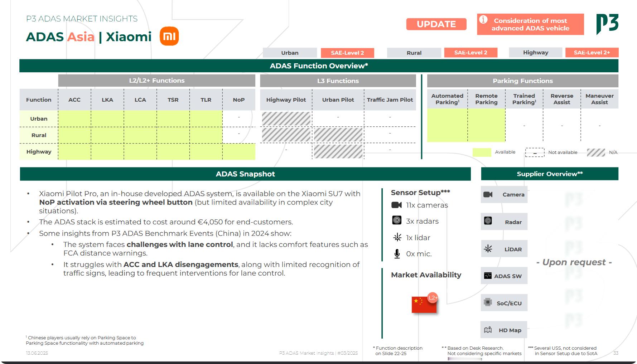637x364 pixels.
Task: Click the 'challenges with lane control' bold text
Action: [x=180, y=244]
